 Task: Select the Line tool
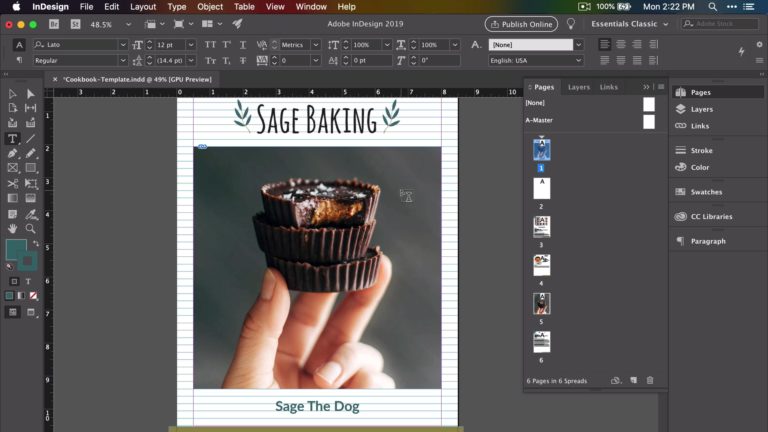coord(30,139)
